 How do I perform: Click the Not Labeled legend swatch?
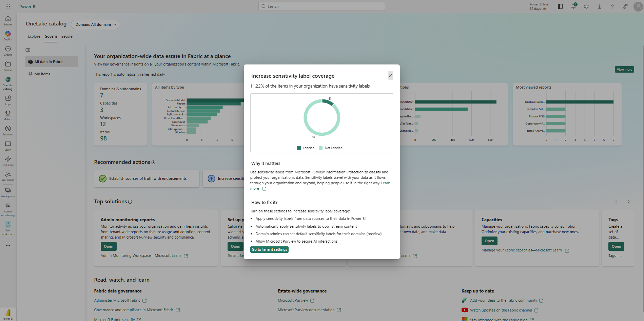(x=321, y=148)
